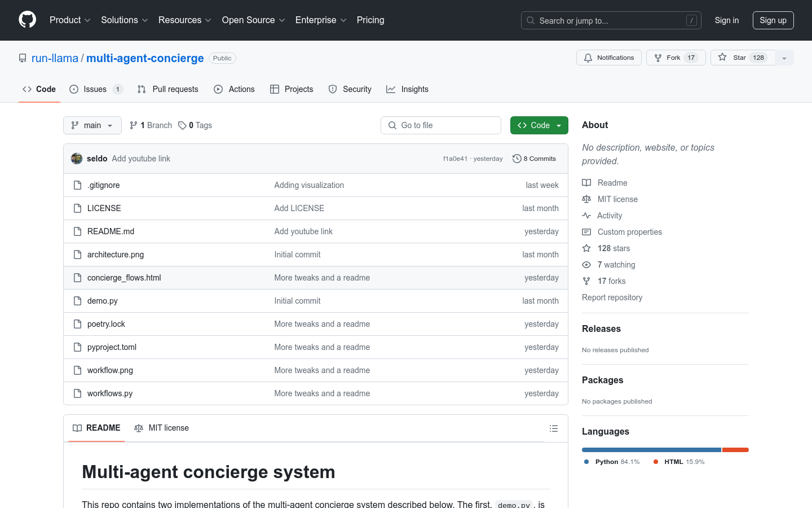Open the Activity link in About
The width and height of the screenshot is (812, 508).
[x=602, y=216]
